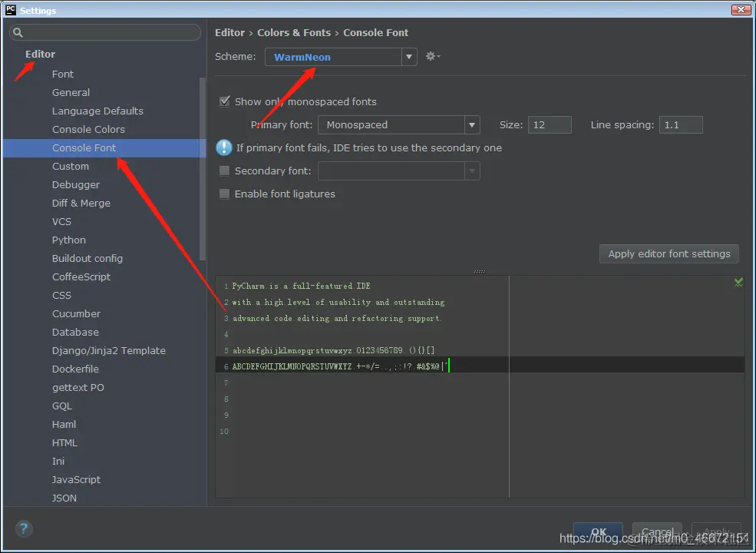Select HTML in sidebar

64,442
